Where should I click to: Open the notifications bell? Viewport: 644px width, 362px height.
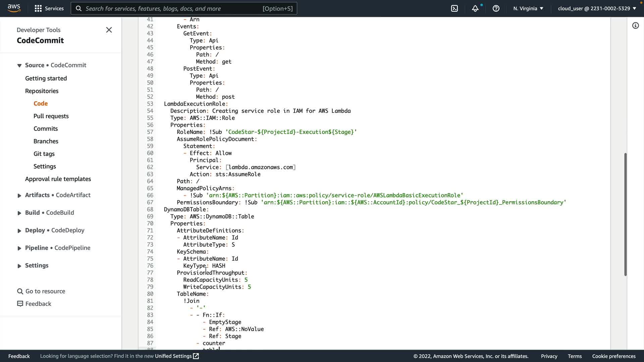tap(475, 8)
